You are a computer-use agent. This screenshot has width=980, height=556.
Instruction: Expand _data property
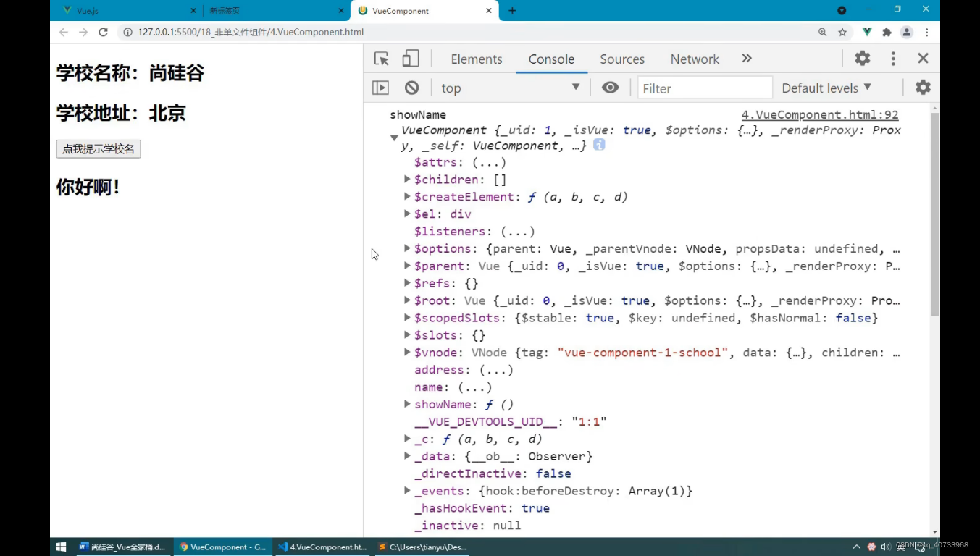click(x=407, y=456)
